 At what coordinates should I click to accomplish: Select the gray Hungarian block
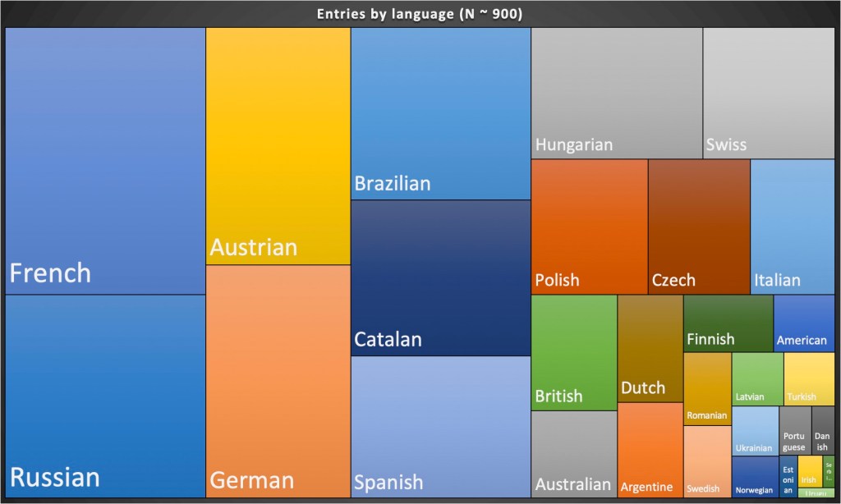[616, 93]
